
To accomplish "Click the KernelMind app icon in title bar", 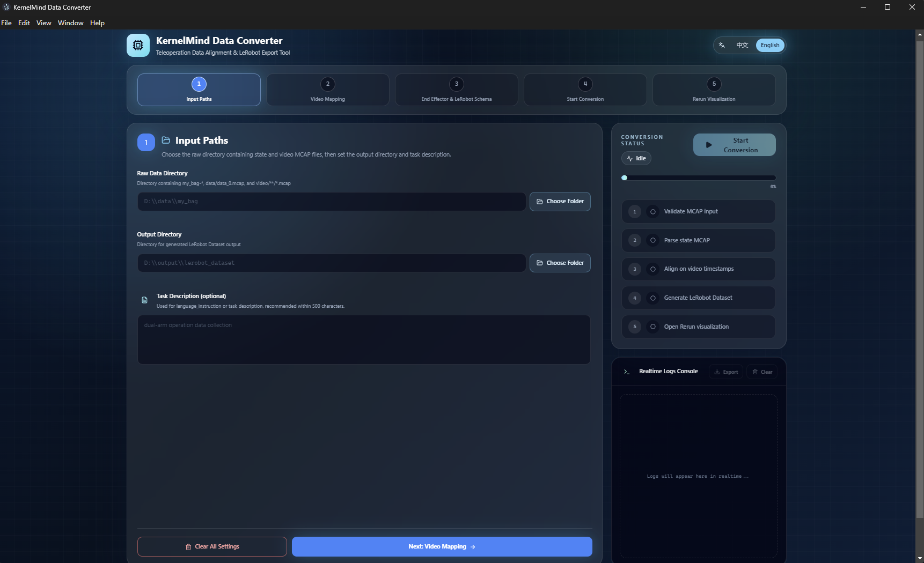I will tap(6, 7).
